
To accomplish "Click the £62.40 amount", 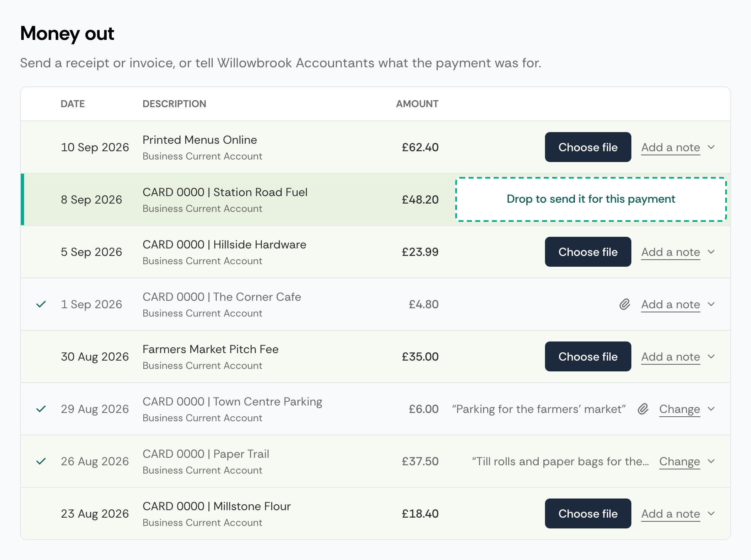I will (420, 147).
